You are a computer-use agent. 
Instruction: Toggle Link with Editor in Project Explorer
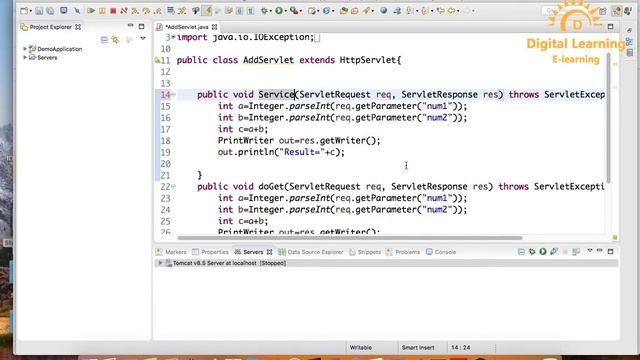coord(116,40)
